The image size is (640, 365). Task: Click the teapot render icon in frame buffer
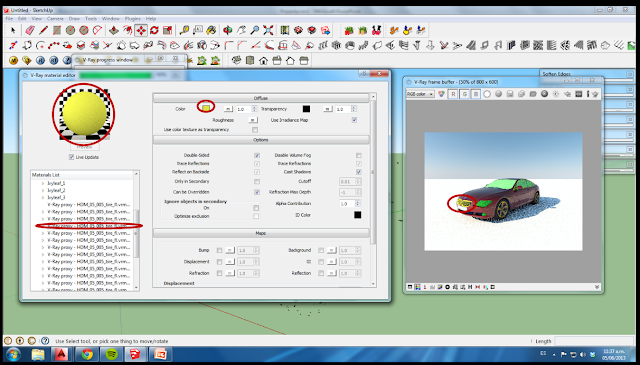tap(595, 94)
